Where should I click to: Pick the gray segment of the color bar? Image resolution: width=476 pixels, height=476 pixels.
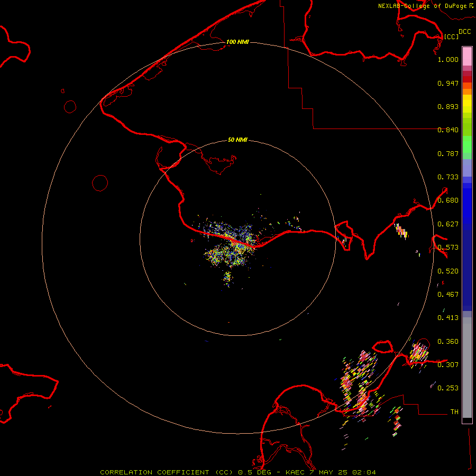tap(467, 368)
